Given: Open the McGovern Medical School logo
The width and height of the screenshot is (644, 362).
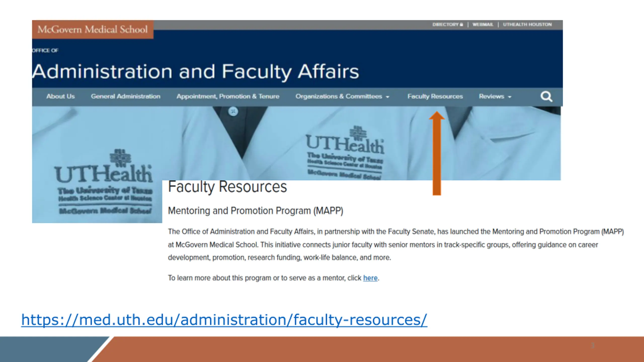Looking at the screenshot, I should coord(93,29).
